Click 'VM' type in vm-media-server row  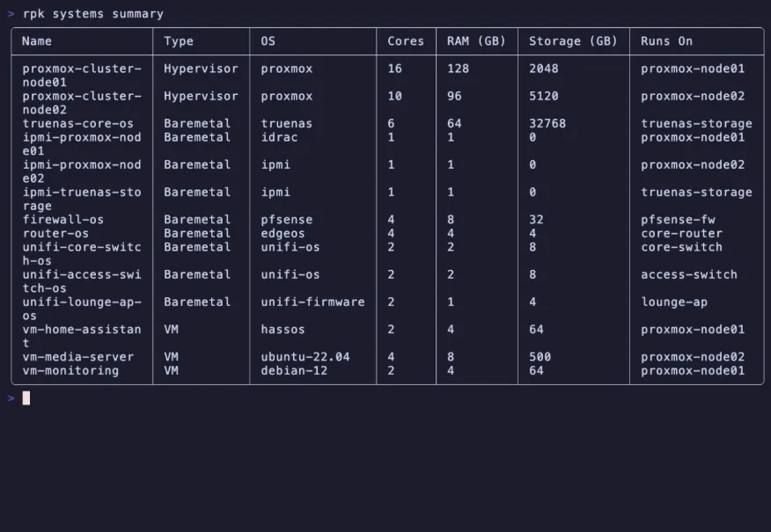click(x=171, y=357)
